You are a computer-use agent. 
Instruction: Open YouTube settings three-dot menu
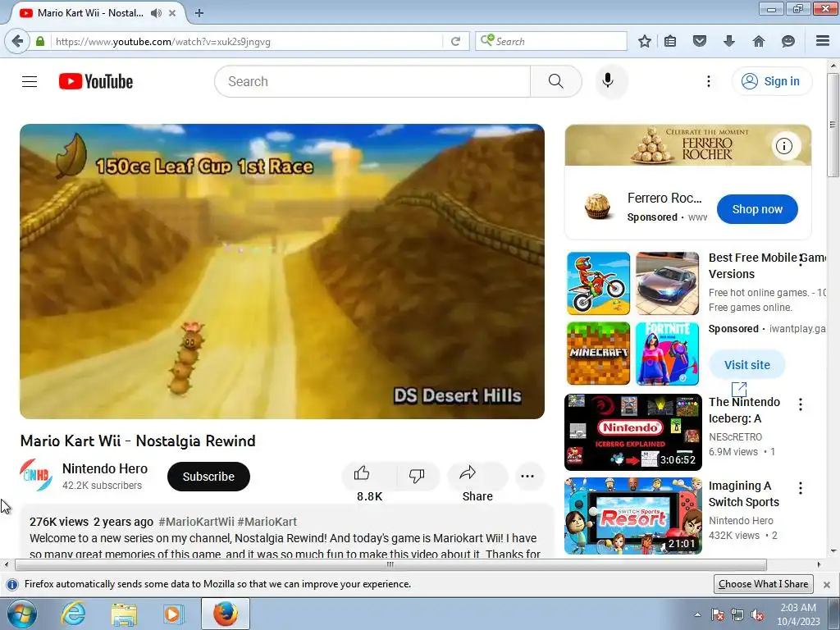coord(708,81)
